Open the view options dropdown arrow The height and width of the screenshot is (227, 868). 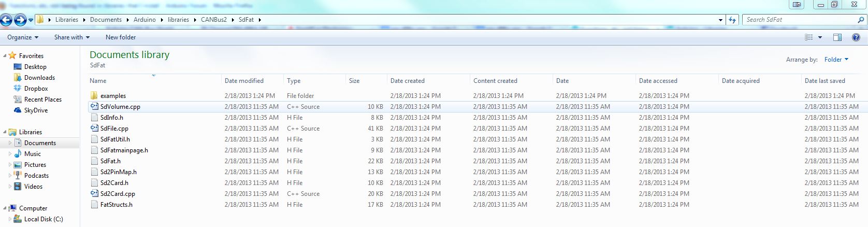click(x=820, y=37)
